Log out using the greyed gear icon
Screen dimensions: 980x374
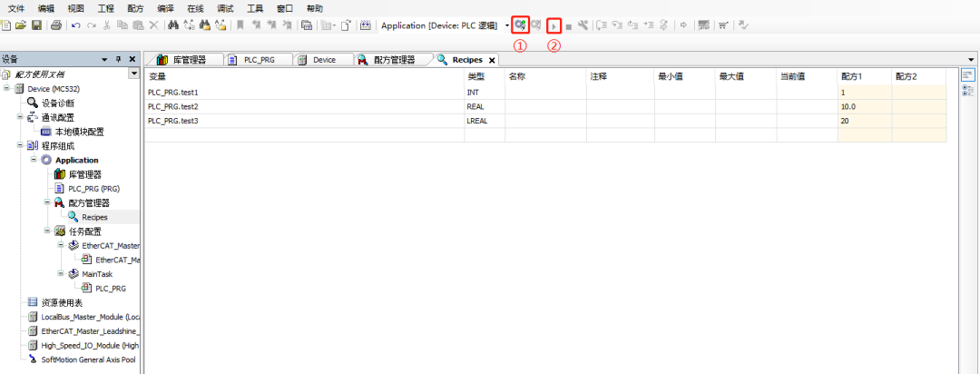[x=535, y=25]
